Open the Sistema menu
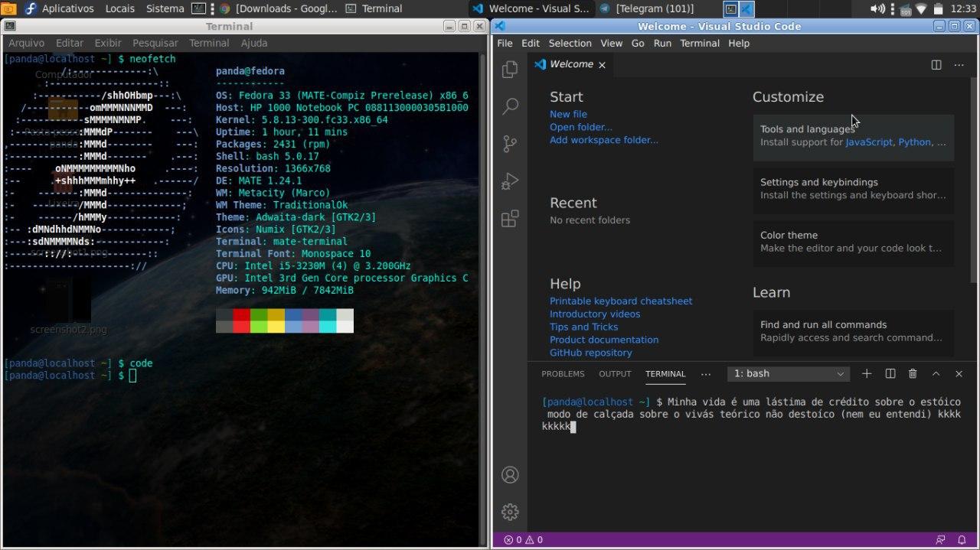This screenshot has width=980, height=550. 165,8
